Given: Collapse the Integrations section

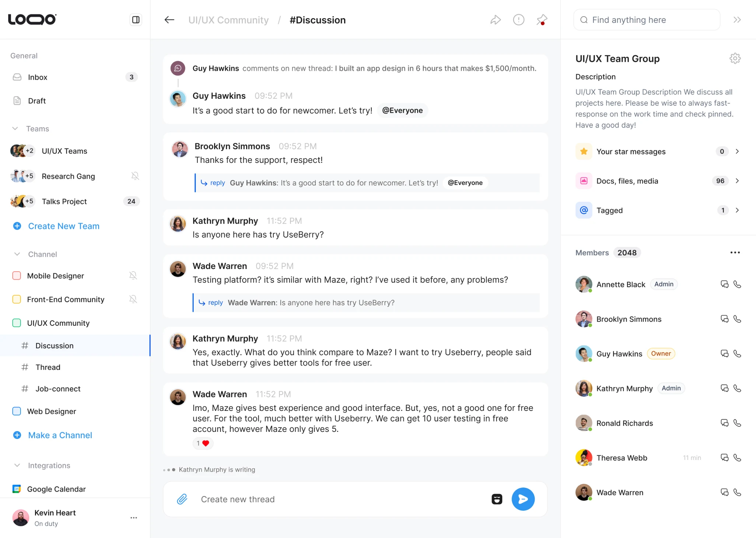Looking at the screenshot, I should [17, 465].
